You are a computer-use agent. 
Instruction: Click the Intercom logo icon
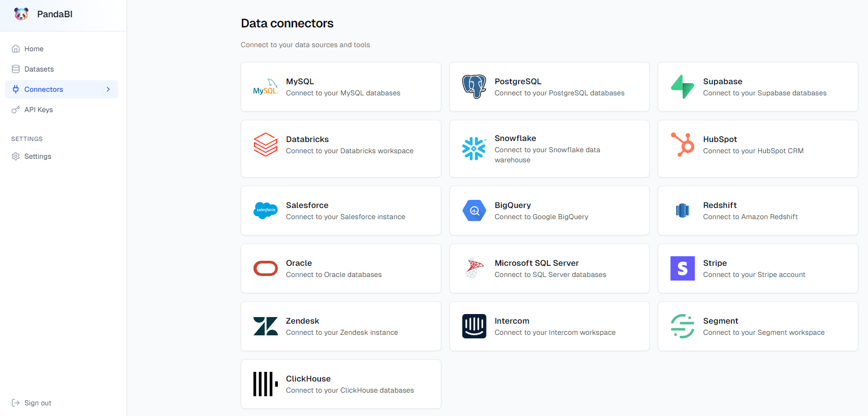(474, 326)
